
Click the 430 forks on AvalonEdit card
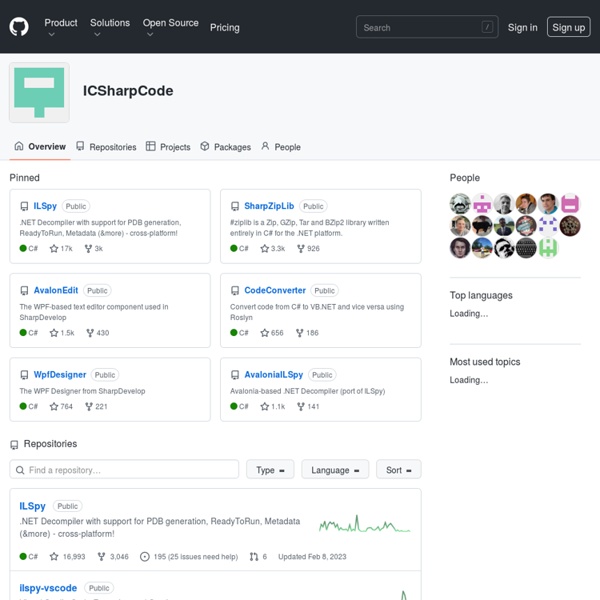98,333
